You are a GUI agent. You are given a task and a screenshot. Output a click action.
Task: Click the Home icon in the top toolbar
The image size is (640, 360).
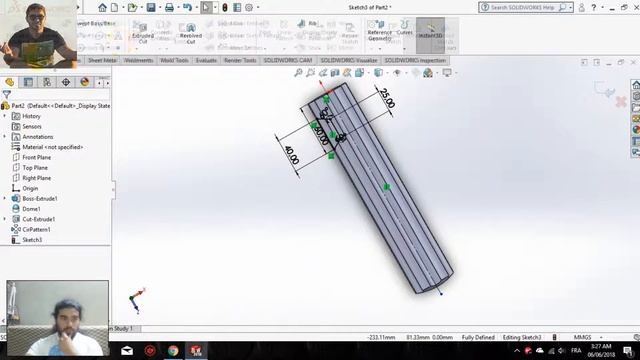pyautogui.click(x=102, y=7)
